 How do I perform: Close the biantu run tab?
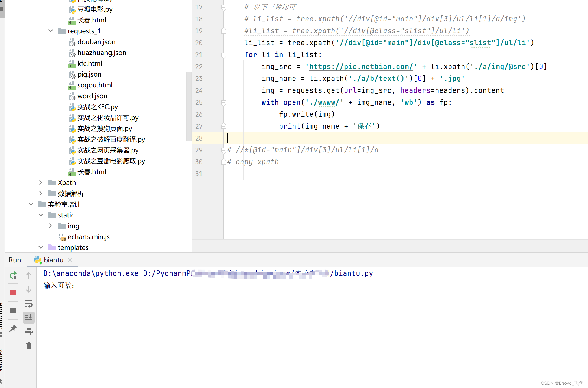(x=70, y=260)
